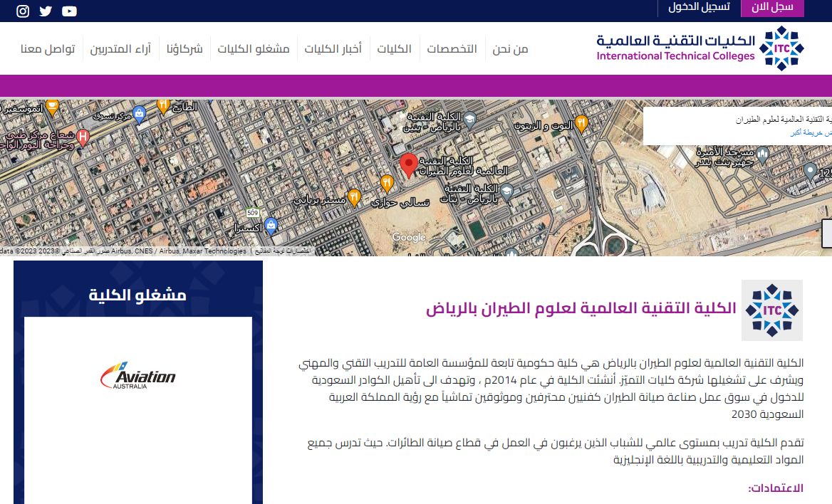Click the تسجيل الدخول login link
This screenshot has height=504, width=832.
click(x=698, y=7)
